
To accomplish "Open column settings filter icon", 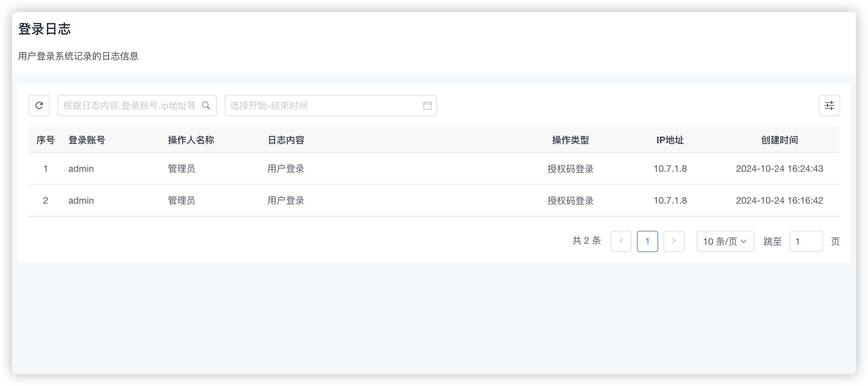I will click(x=829, y=105).
